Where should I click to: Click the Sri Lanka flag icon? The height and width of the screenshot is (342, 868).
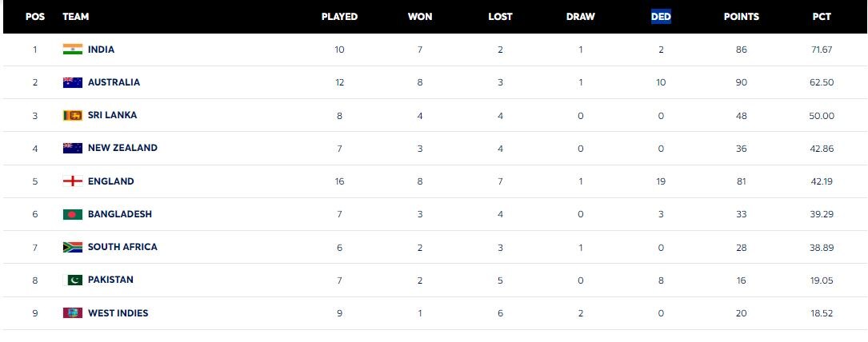click(x=73, y=115)
